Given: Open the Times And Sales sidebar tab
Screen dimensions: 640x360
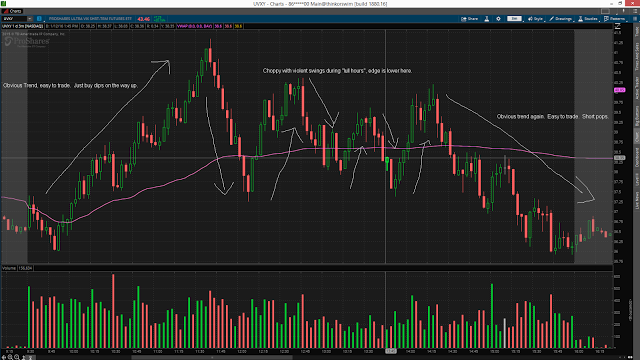Looking at the screenshot, I should click(x=637, y=56).
